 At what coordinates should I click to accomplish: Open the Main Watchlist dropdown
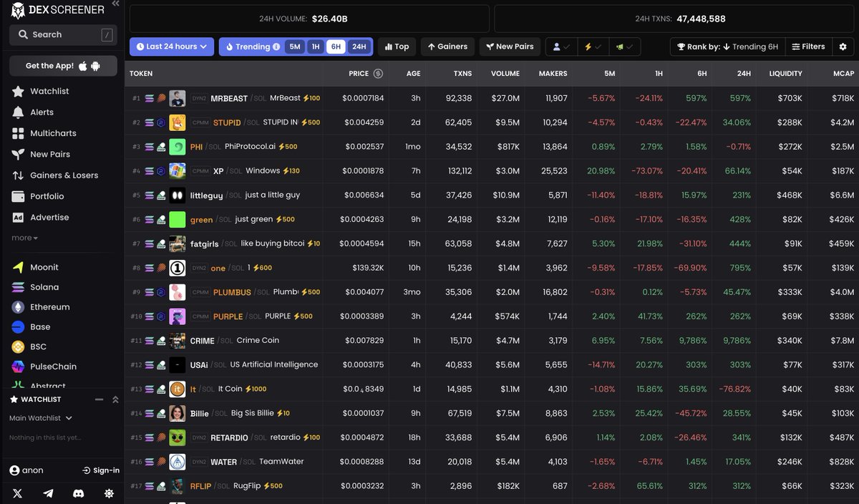point(41,418)
